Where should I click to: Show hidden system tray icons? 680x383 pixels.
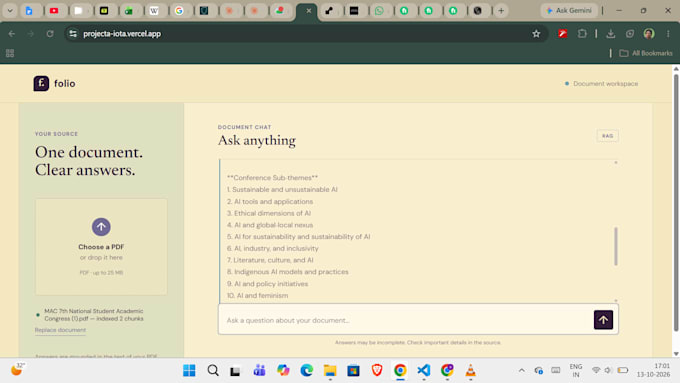[522, 370]
